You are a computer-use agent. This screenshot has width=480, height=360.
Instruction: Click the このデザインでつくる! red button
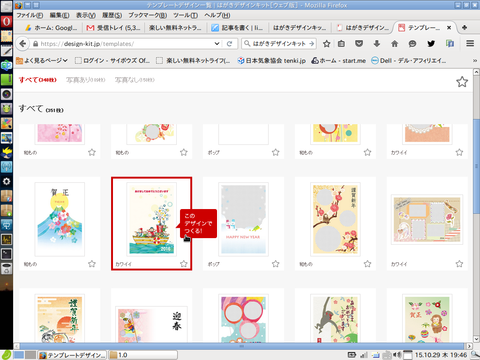[198, 223]
